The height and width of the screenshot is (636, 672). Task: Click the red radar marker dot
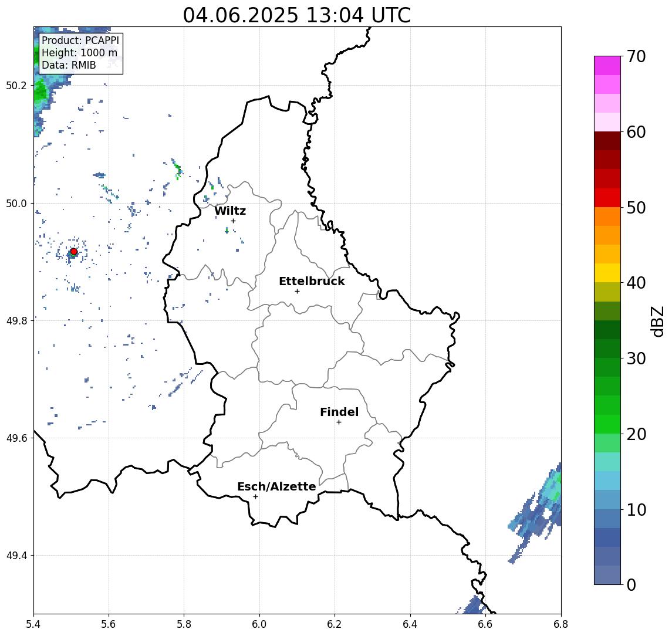point(74,252)
